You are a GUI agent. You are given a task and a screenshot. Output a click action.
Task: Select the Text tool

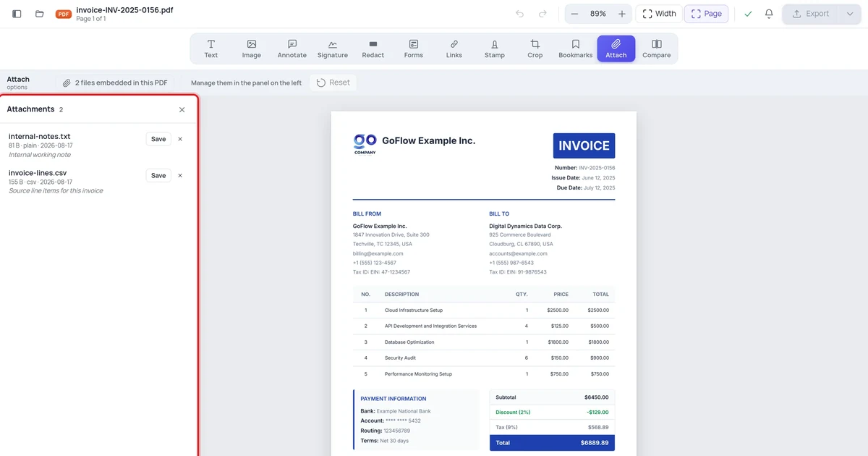click(x=211, y=48)
